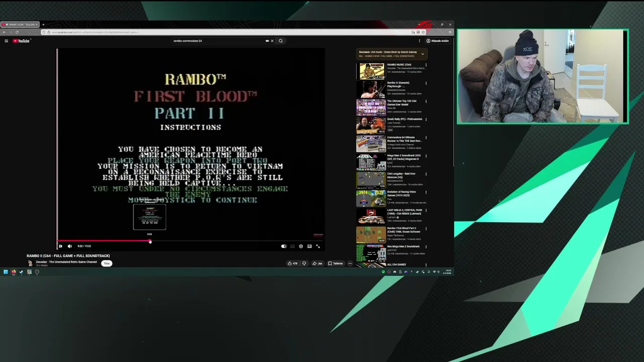Screen dimensions: 644x362
Task: Open Zeusdaz - The Unemulated Retro Game Channel link
Action: pyautogui.click(x=66, y=261)
